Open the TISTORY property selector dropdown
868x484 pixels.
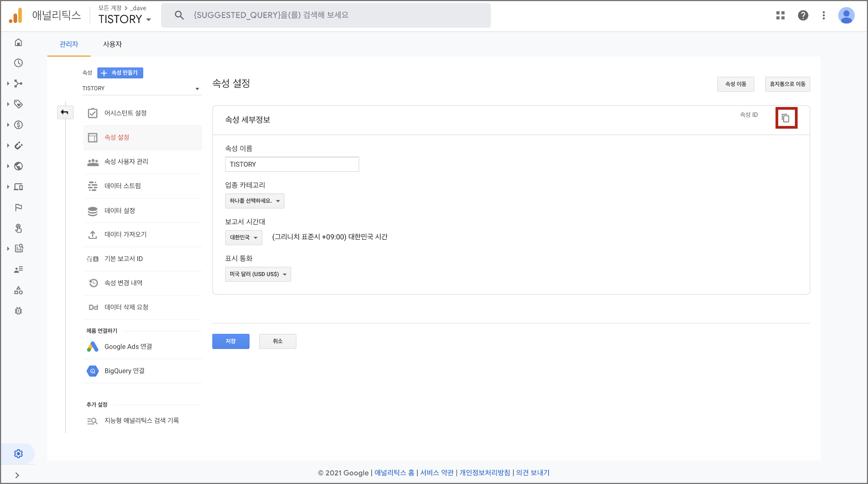[141, 88]
